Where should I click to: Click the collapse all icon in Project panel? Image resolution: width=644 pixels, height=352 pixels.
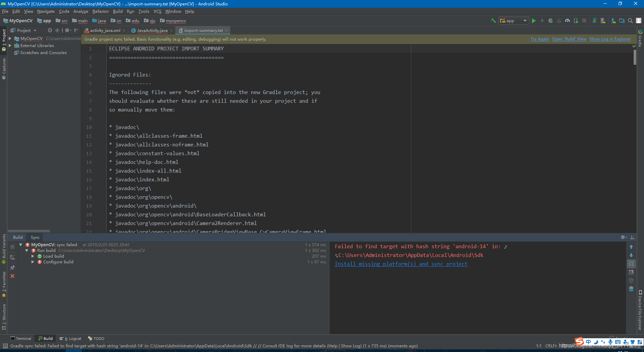tap(57, 30)
